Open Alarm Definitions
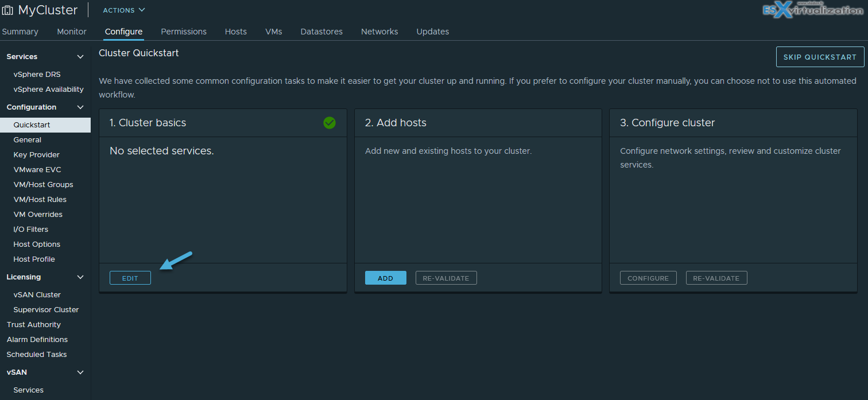The image size is (868, 400). tap(37, 340)
